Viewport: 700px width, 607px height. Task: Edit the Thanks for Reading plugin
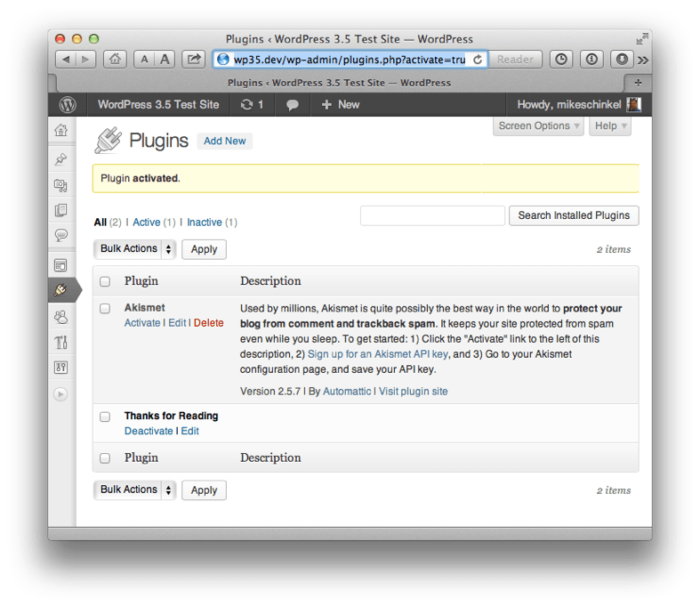[x=190, y=431]
